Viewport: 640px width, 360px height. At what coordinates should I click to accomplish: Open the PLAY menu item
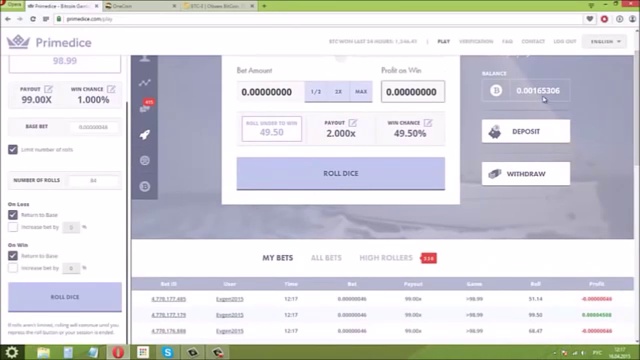tap(444, 42)
